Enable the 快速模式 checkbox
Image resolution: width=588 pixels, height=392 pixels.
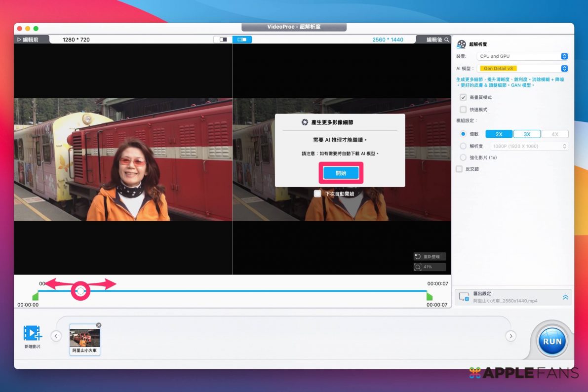click(463, 110)
